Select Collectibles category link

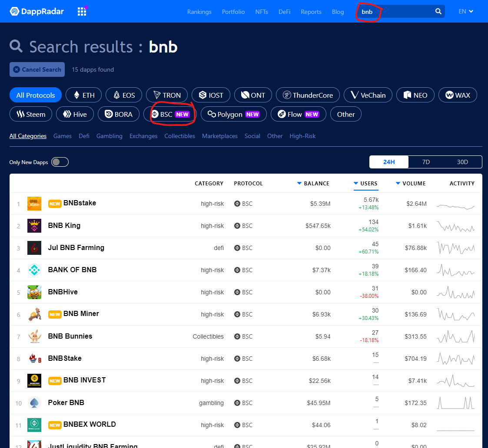(x=179, y=136)
